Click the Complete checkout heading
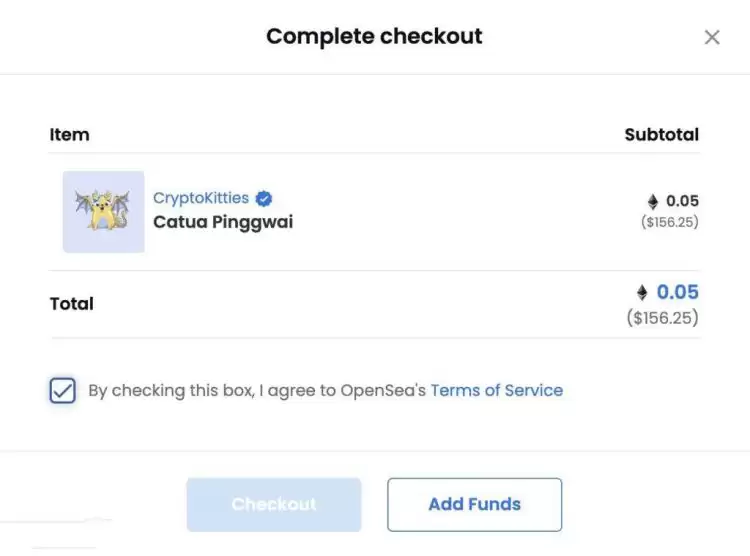 [374, 37]
